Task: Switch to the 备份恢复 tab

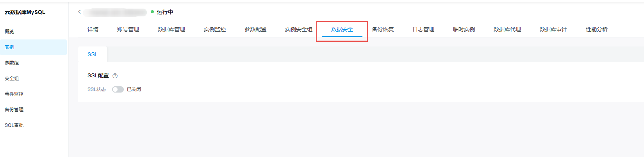Action: (383, 29)
